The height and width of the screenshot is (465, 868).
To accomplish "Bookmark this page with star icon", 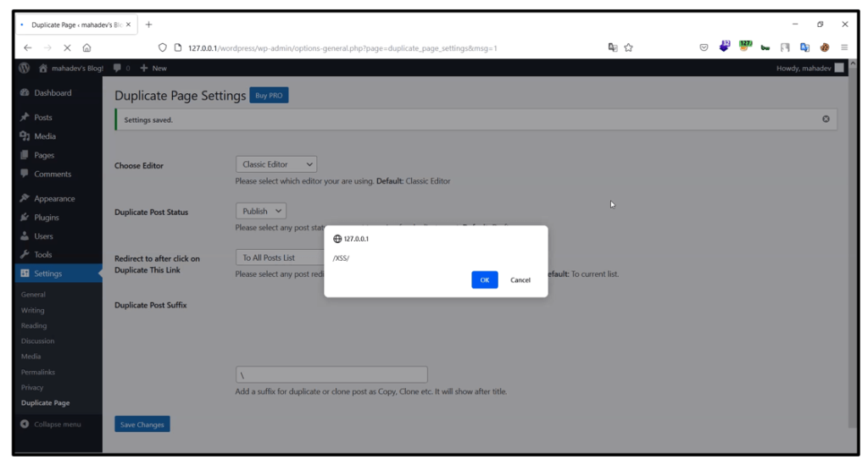I will pyautogui.click(x=628, y=48).
